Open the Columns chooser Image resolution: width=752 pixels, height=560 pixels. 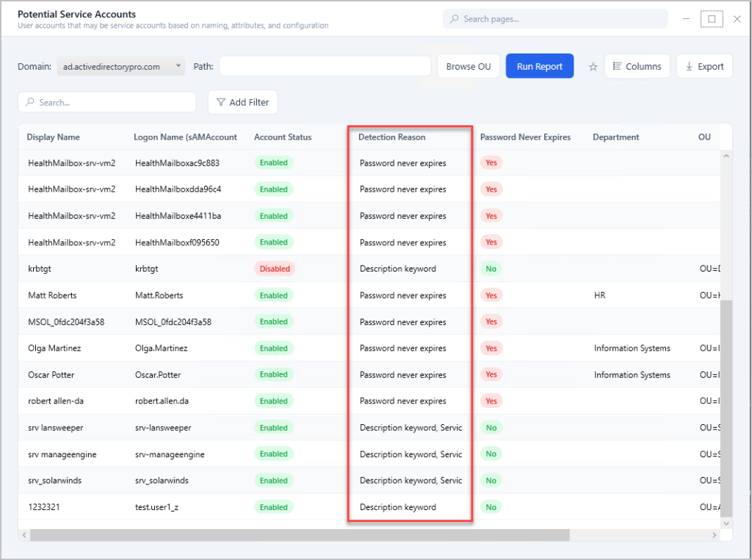637,66
